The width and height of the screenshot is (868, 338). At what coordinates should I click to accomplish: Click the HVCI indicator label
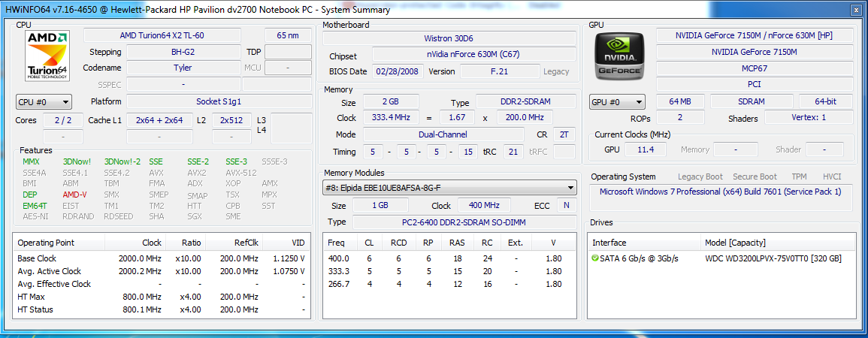click(832, 177)
